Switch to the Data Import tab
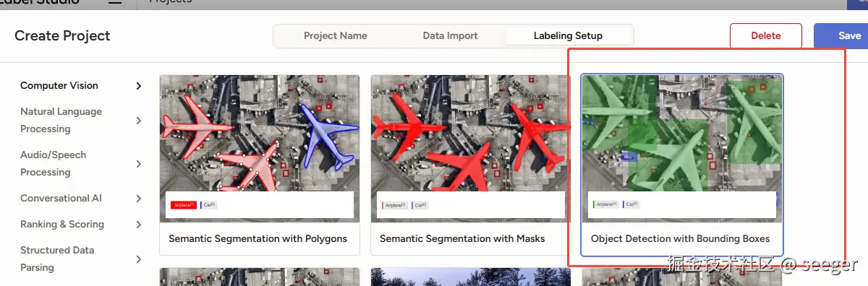This screenshot has height=286, width=868. click(451, 35)
